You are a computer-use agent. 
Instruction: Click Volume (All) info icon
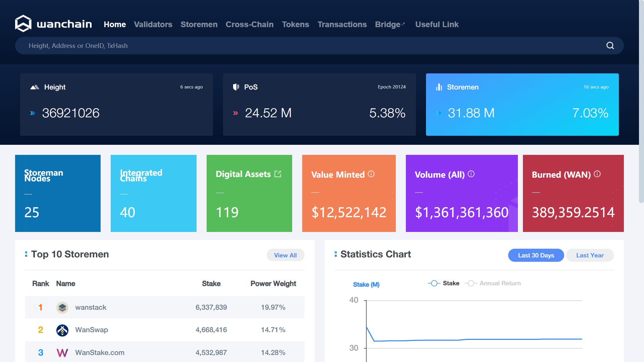click(x=471, y=174)
